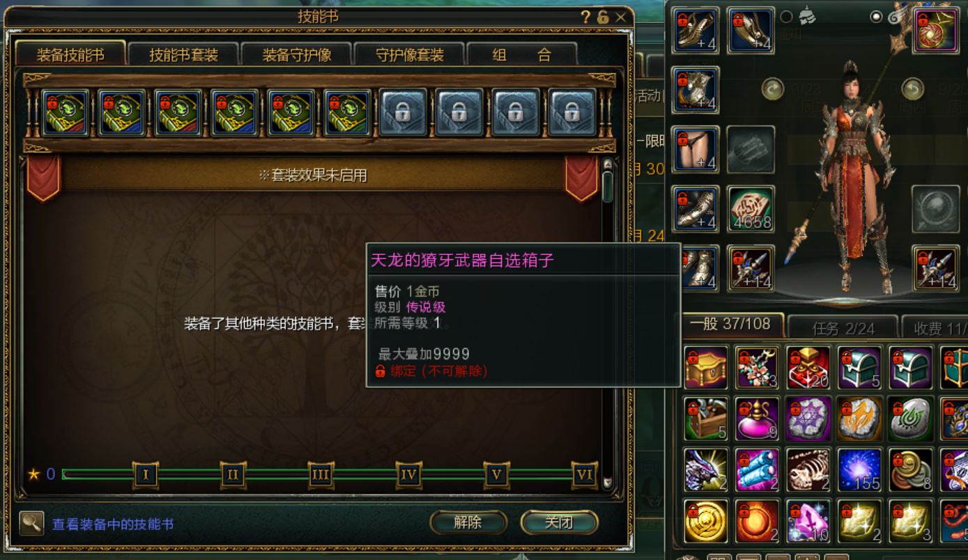Click the help question mark icon

coord(585,17)
